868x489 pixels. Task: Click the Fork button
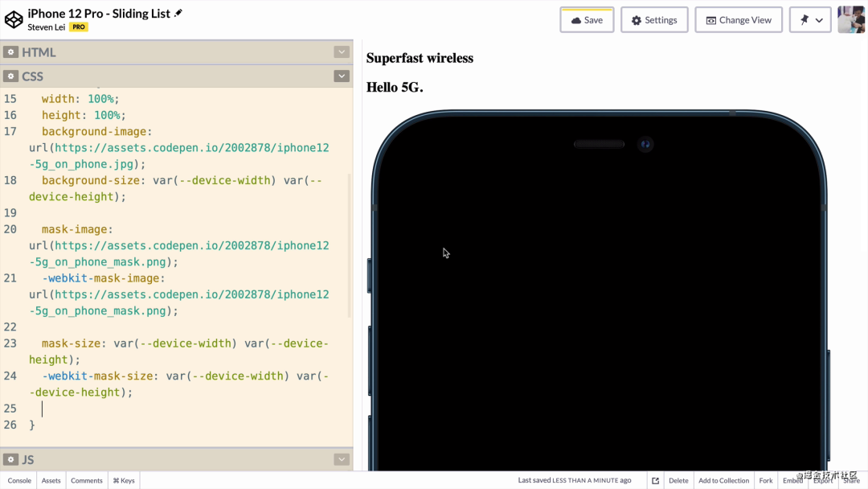[x=766, y=481]
